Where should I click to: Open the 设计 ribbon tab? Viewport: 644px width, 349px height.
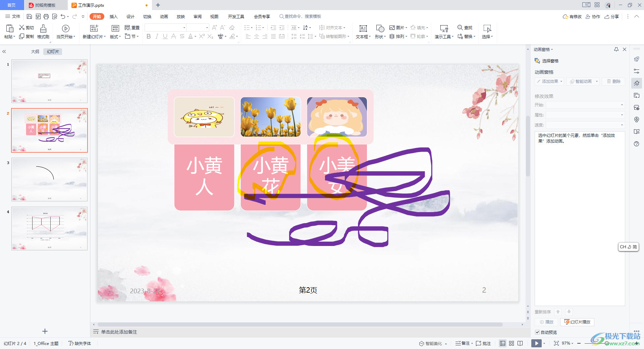pyautogui.click(x=130, y=16)
